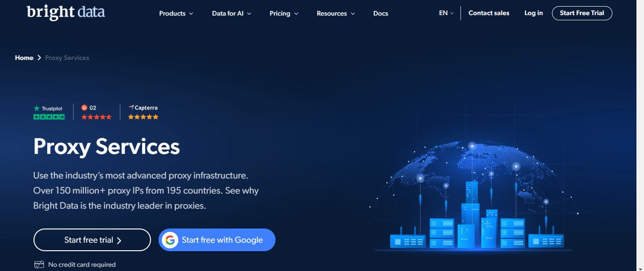Click the breadcrumb separator chevron

tap(39, 58)
